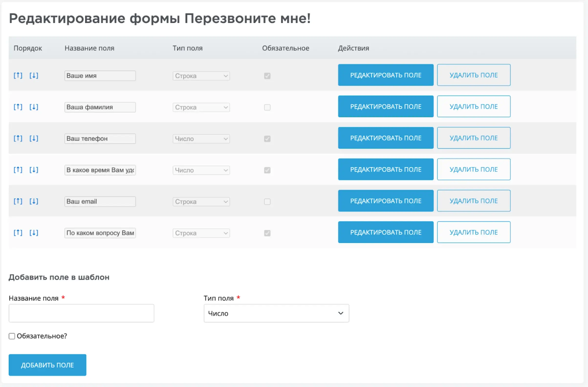Delete the 'Ваша фамилия' field
This screenshot has width=588, height=387.
(474, 107)
